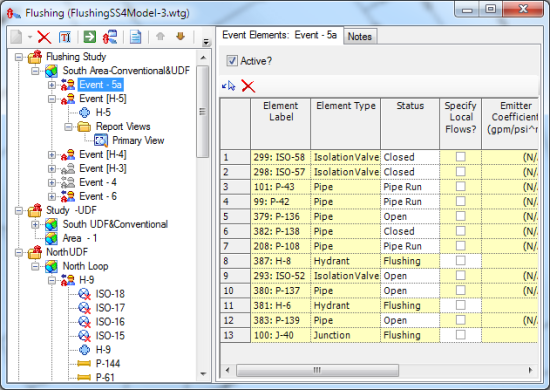Select Event - 5a in the tree

pyautogui.click(x=100, y=85)
